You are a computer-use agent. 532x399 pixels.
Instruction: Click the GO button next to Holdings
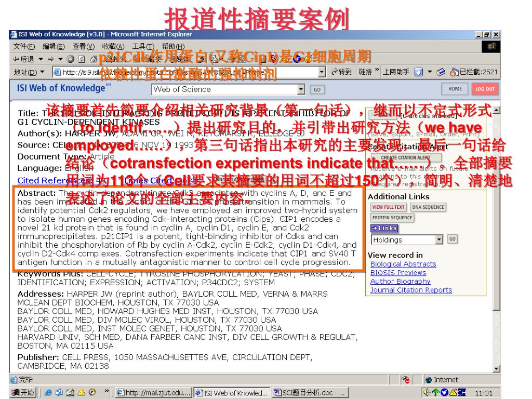tap(453, 239)
